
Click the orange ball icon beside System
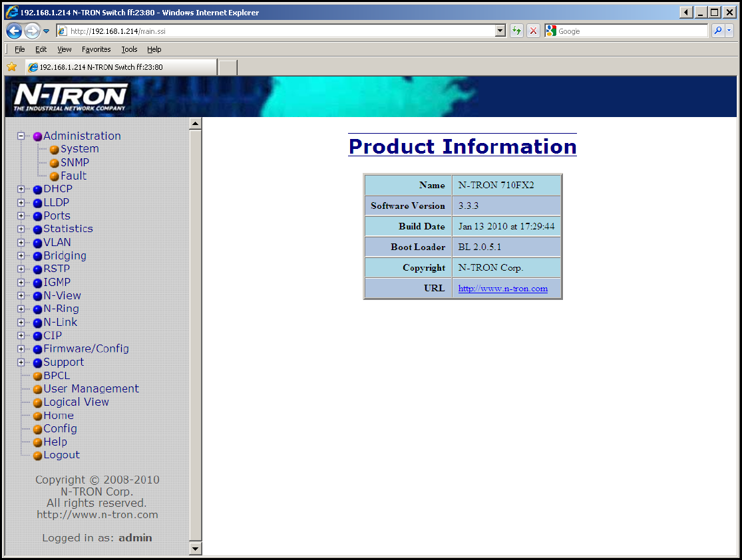pos(55,150)
